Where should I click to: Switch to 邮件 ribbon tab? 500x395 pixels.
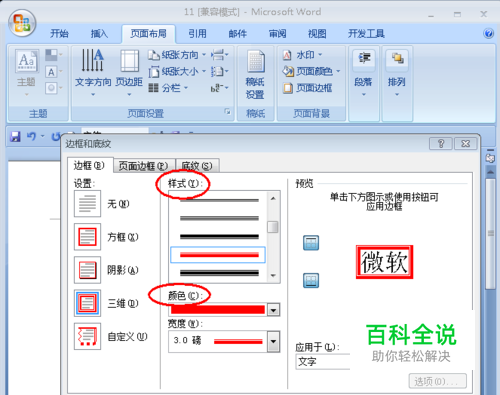pyautogui.click(x=237, y=34)
